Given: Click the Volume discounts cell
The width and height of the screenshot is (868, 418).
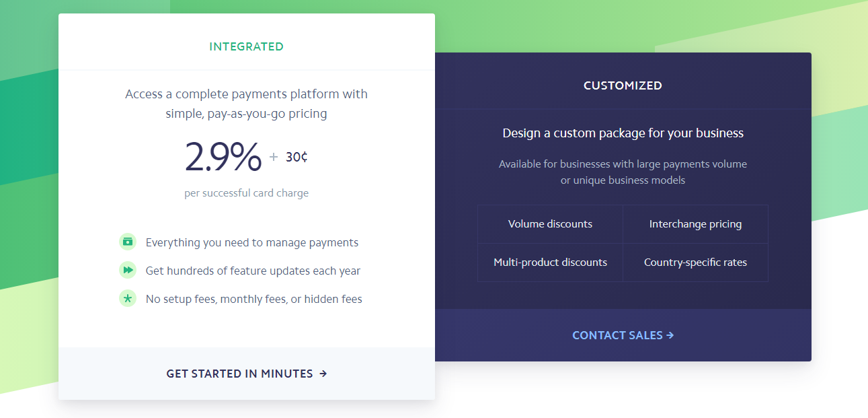Looking at the screenshot, I should click(x=550, y=224).
